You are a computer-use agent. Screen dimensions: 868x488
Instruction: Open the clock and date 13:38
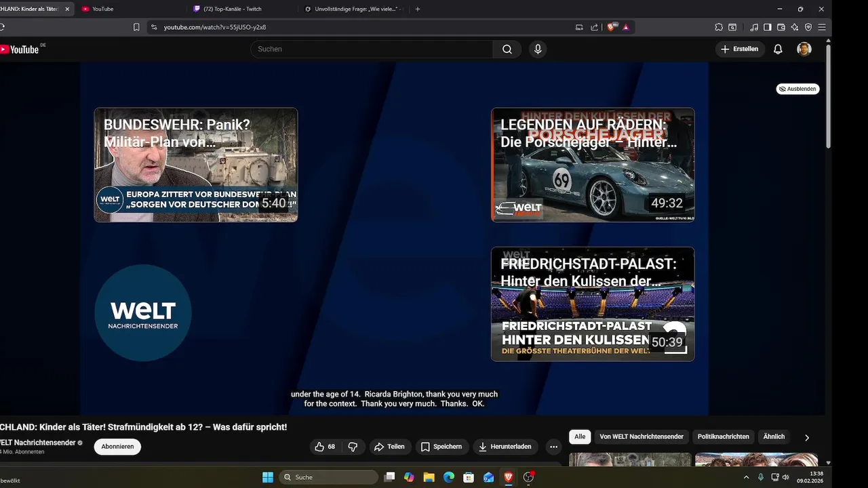pos(810,477)
